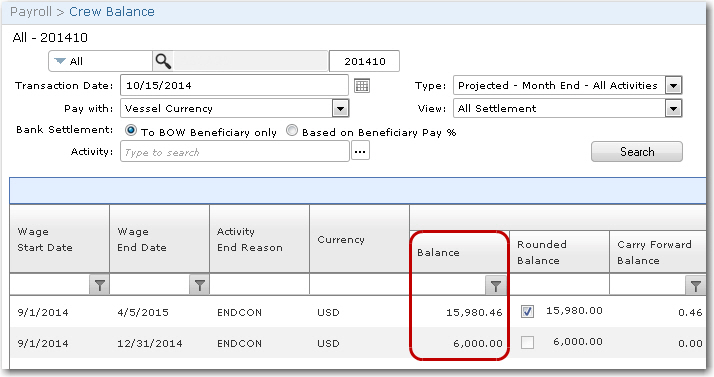Click the 0.00 carry forward value
Screen dimensions: 714x377
pyautogui.click(x=690, y=344)
